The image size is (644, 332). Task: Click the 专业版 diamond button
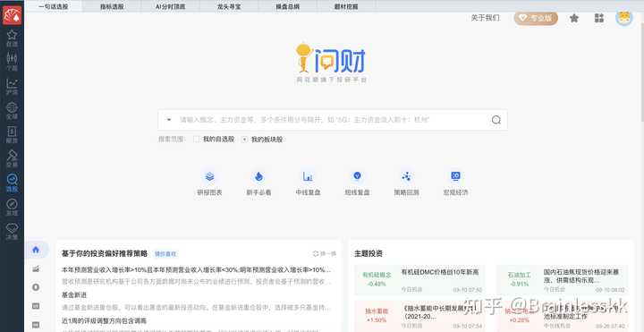(536, 18)
